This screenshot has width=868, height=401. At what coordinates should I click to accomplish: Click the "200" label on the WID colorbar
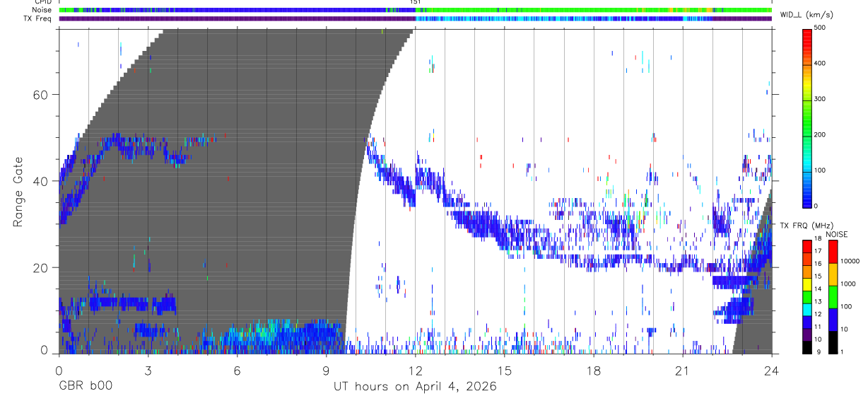click(821, 134)
